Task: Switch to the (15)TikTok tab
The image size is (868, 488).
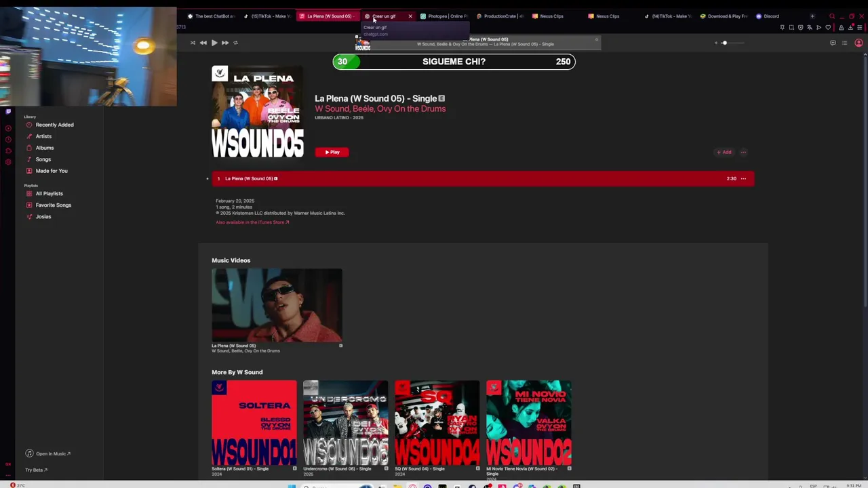Action: pyautogui.click(x=267, y=16)
